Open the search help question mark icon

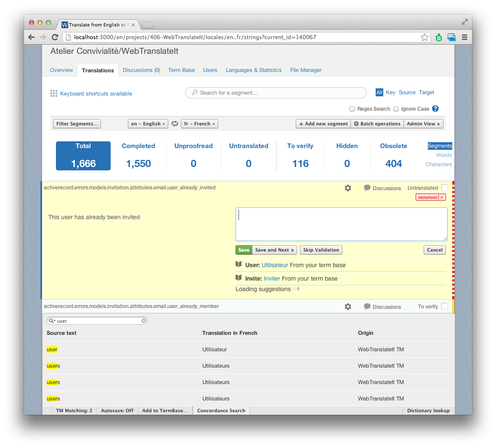tap(435, 109)
